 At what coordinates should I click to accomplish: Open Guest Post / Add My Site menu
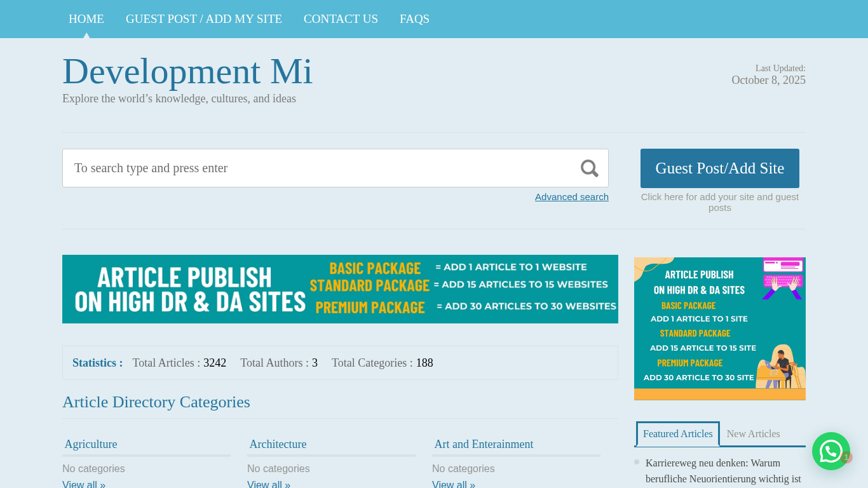(204, 19)
